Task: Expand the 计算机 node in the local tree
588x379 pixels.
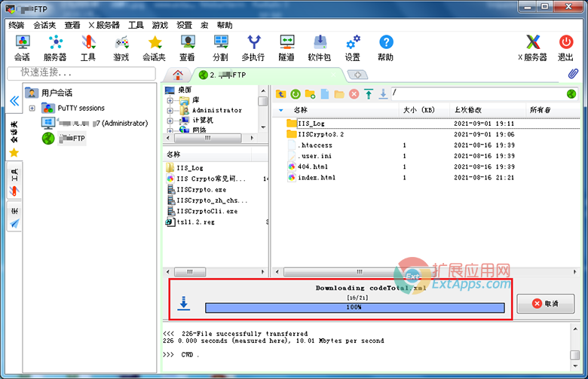Action: pos(170,121)
